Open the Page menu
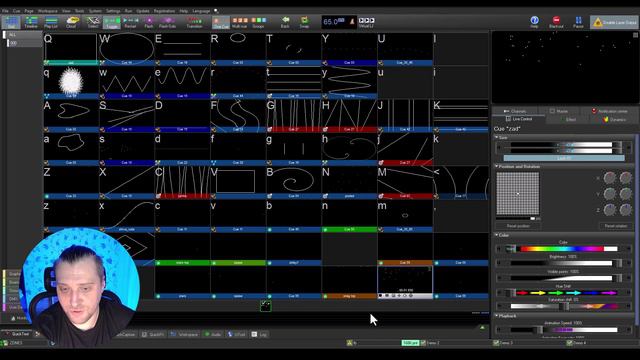 tap(29, 11)
